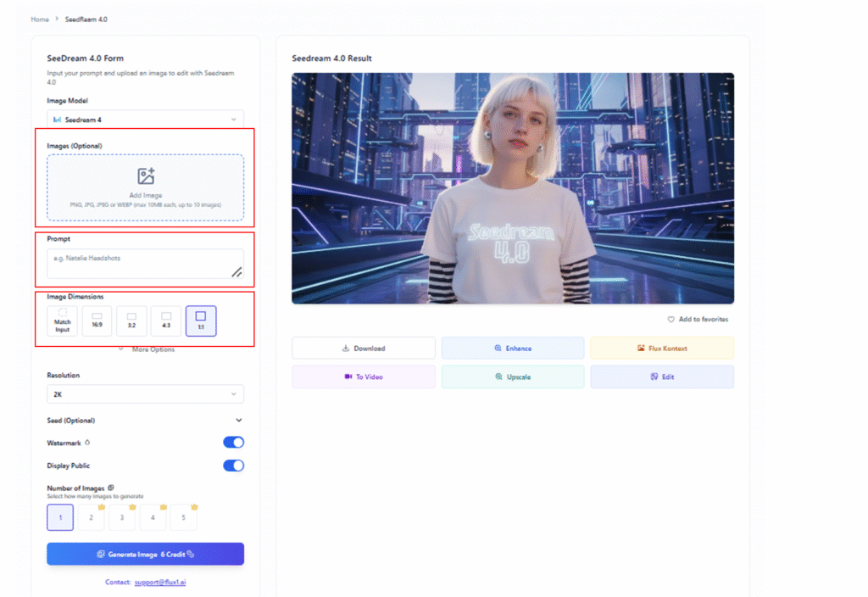Turn off the Watermark switch
This screenshot has width=868, height=597.
tap(234, 442)
